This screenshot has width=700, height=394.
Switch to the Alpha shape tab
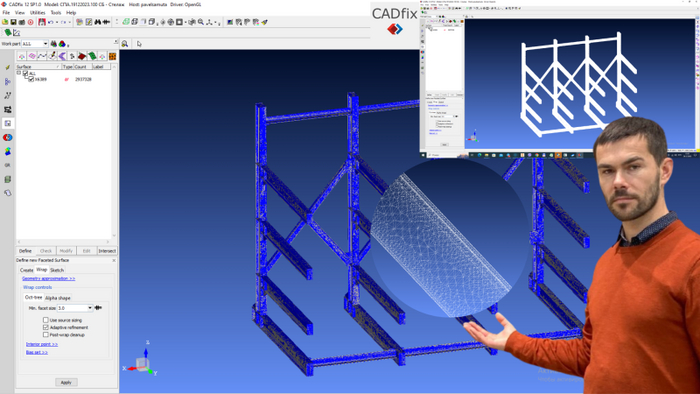[x=58, y=298]
